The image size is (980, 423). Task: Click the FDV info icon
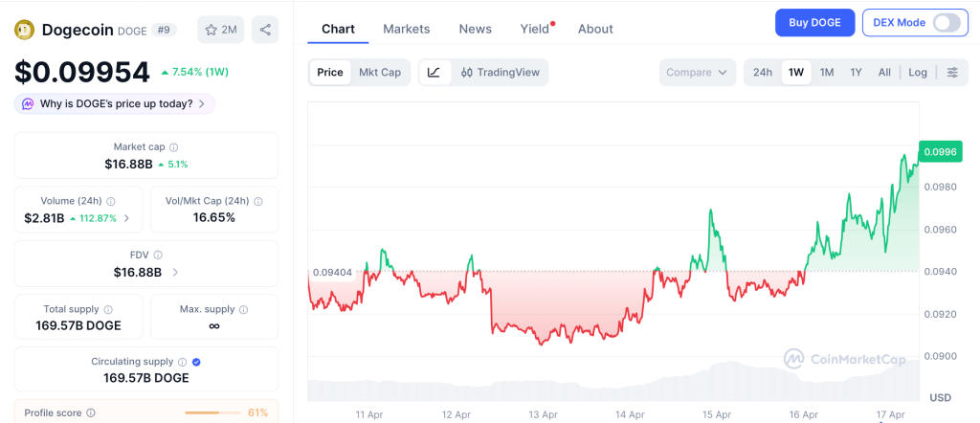coord(158,256)
